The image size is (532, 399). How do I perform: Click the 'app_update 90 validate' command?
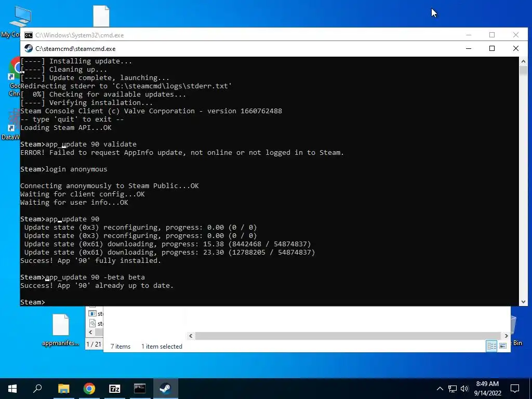pyautogui.click(x=78, y=144)
